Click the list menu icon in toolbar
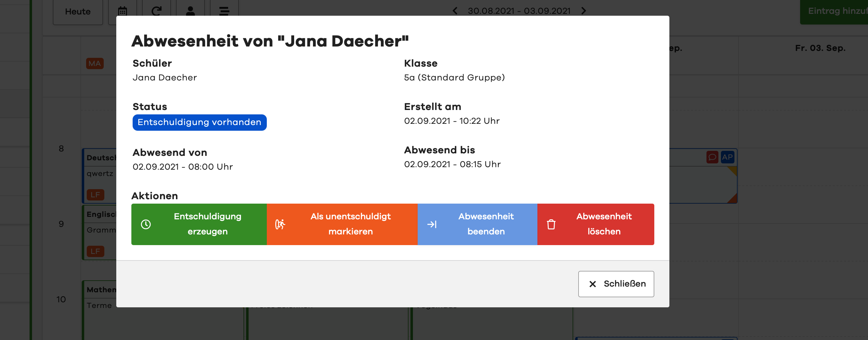 pyautogui.click(x=224, y=11)
